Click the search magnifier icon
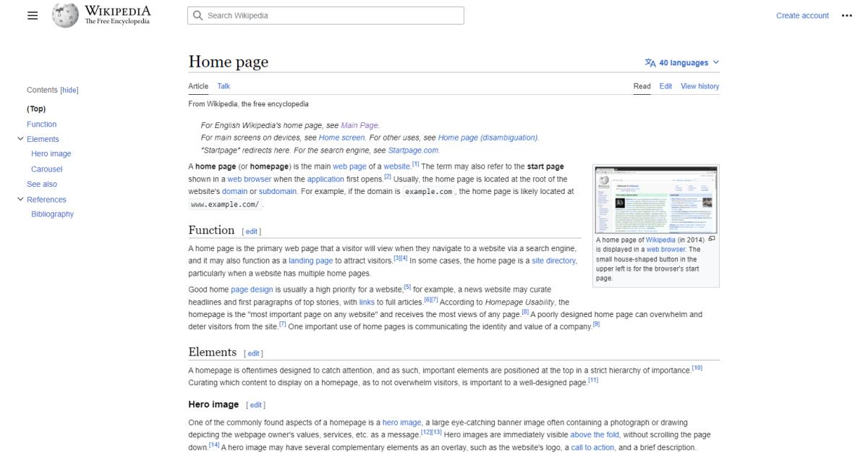 click(x=197, y=15)
